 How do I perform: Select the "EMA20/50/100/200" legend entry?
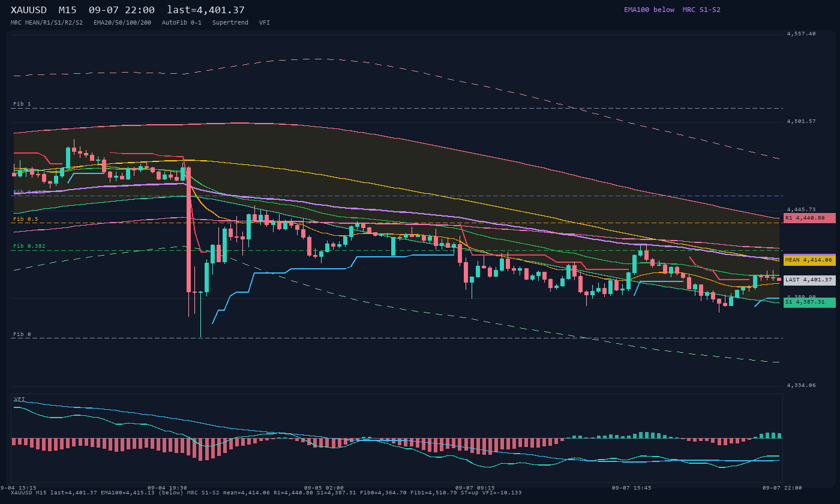click(x=122, y=22)
